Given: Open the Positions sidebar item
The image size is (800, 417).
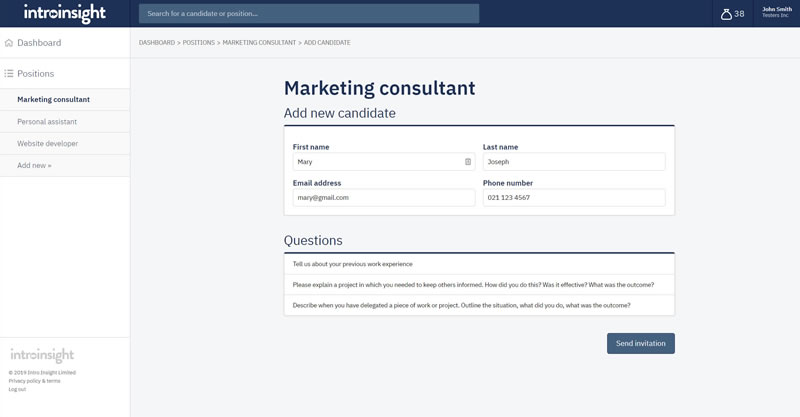Looking at the screenshot, I should (x=65, y=73).
